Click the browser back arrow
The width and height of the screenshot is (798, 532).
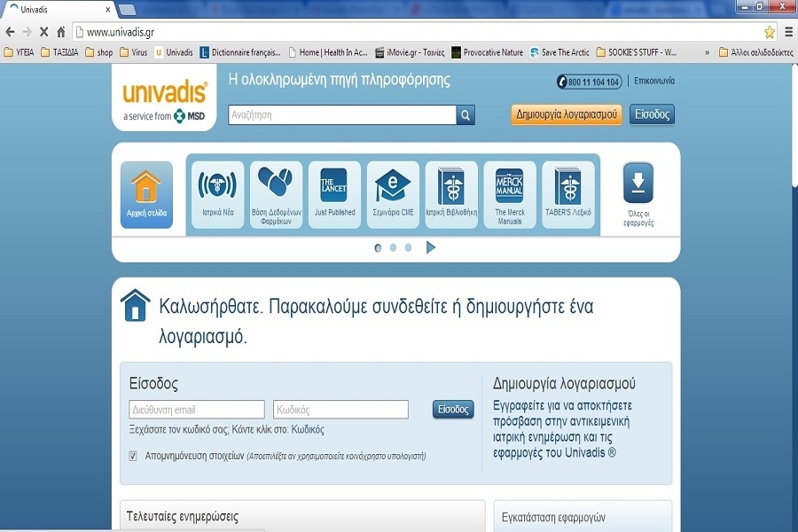point(10,32)
